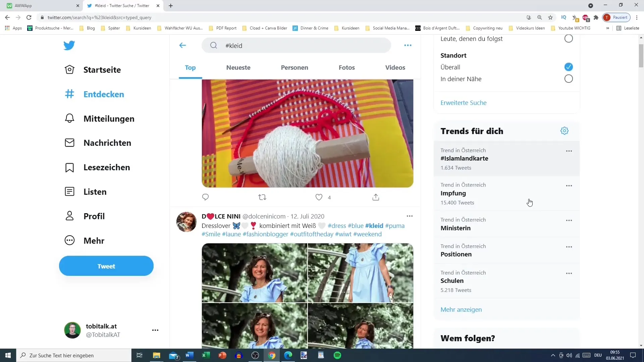Reload the page in Chrome
Screen dimensions: 644x362
pyautogui.click(x=29, y=17)
